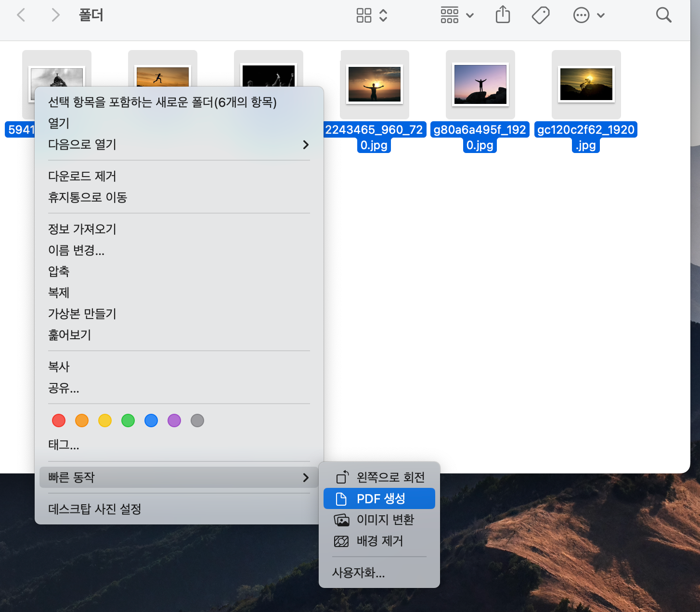Click the 배경 제거 remove-background icon
Viewport: 700px width, 612px height.
(x=342, y=541)
